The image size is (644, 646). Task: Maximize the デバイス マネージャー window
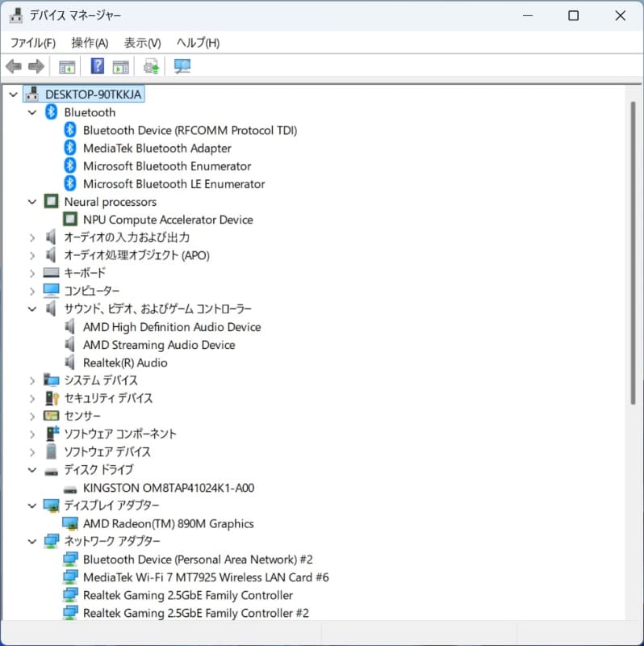click(x=573, y=15)
